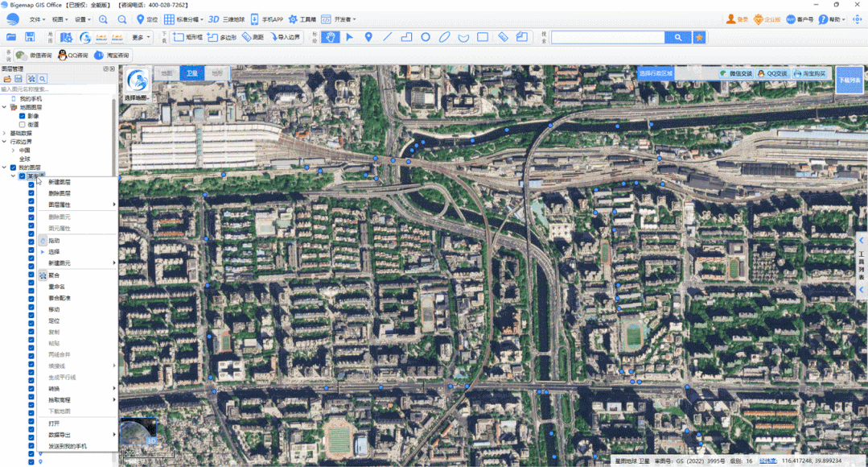The height and width of the screenshot is (467, 868).
Task: Click the 下载列表 button
Action: tap(849, 81)
